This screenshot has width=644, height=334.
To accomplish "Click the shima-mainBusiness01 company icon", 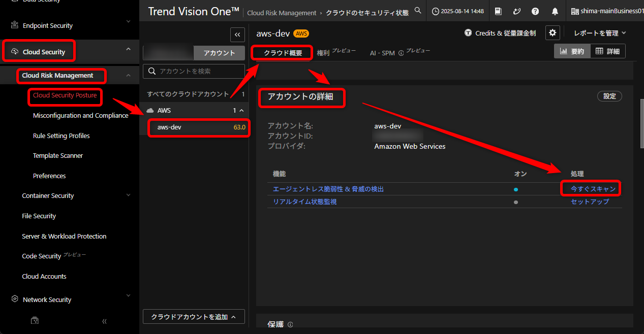I will tap(575, 11).
